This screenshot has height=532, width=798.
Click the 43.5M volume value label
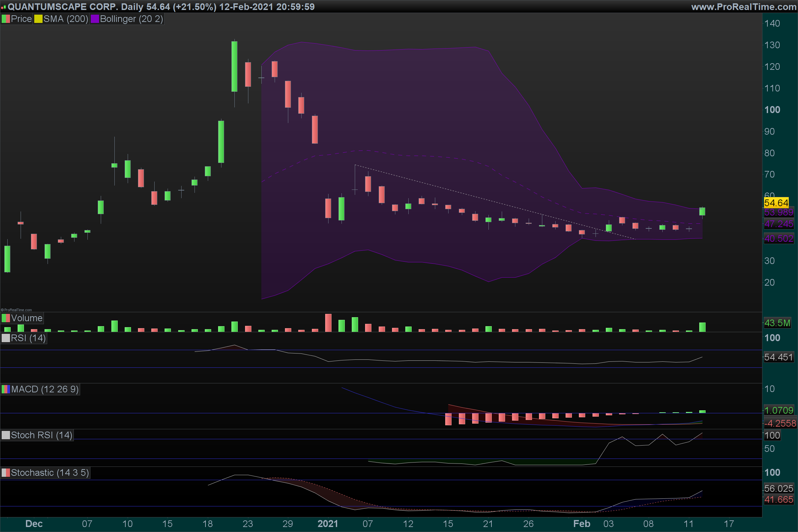[777, 323]
